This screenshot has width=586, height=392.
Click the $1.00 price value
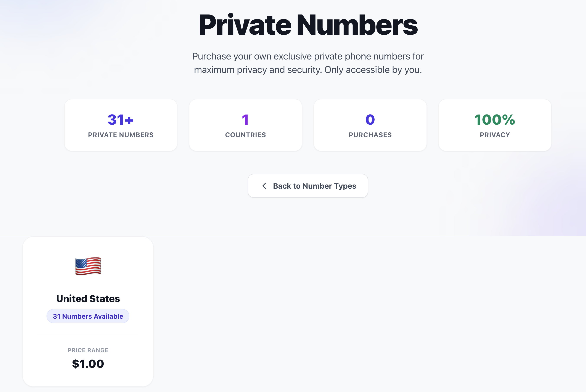tap(88, 364)
